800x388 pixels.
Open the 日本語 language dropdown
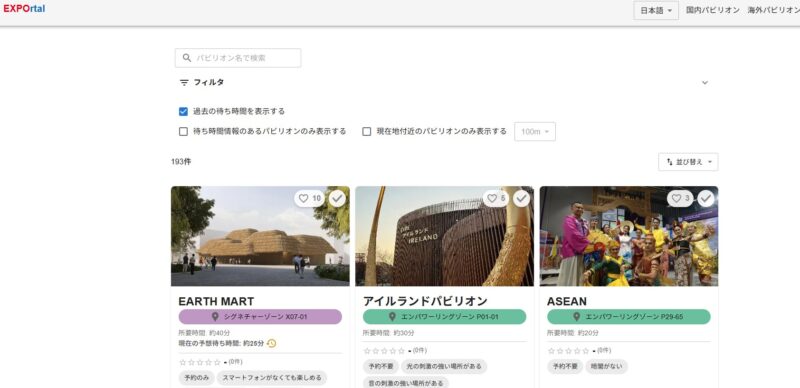(656, 10)
